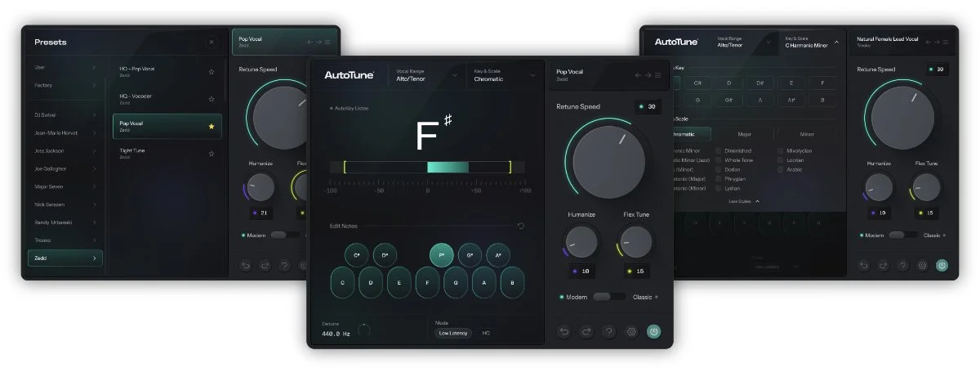Go to previous preset arrow in center window
Image resolution: width=980 pixels, height=368 pixels.
(x=638, y=75)
